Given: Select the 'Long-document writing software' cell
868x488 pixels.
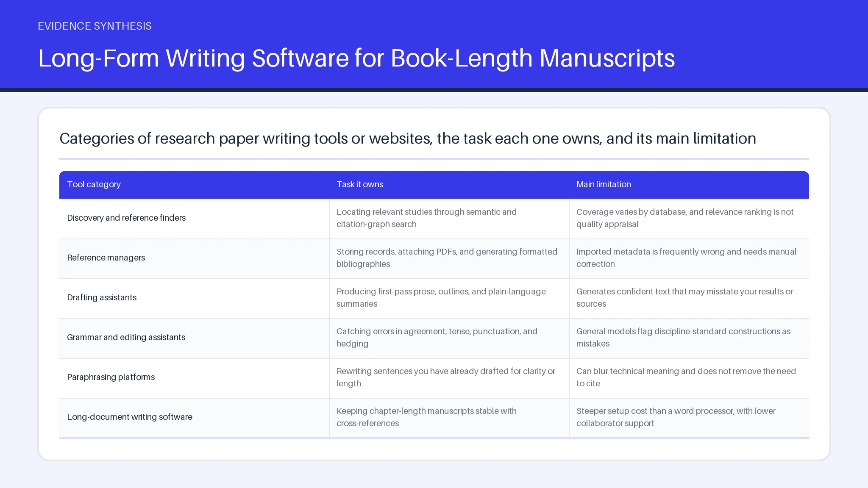Looking at the screenshot, I should [194, 418].
